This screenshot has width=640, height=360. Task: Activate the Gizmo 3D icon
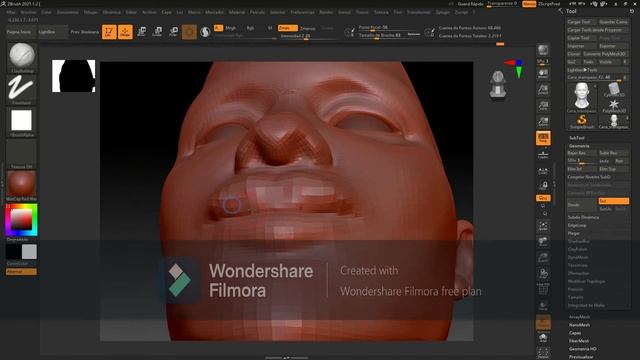point(189,31)
